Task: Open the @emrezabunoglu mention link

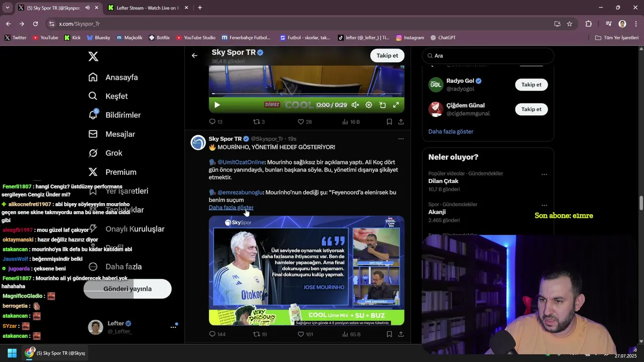Action: click(x=240, y=192)
